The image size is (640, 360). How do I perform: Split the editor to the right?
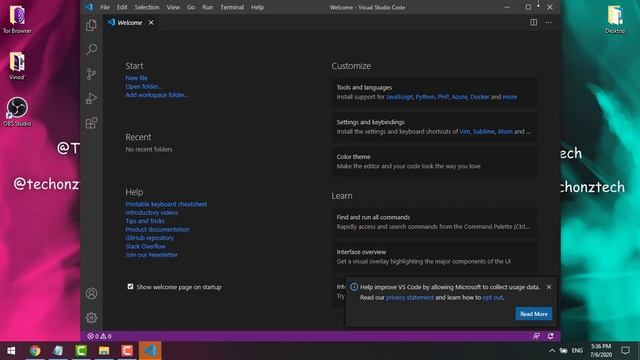pyautogui.click(x=533, y=22)
